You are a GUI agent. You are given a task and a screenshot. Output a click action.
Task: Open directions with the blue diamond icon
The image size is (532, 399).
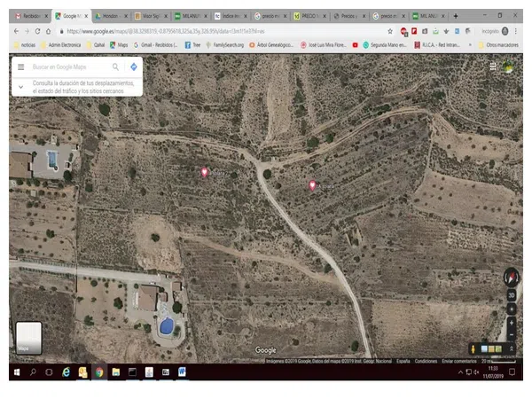[x=134, y=66]
